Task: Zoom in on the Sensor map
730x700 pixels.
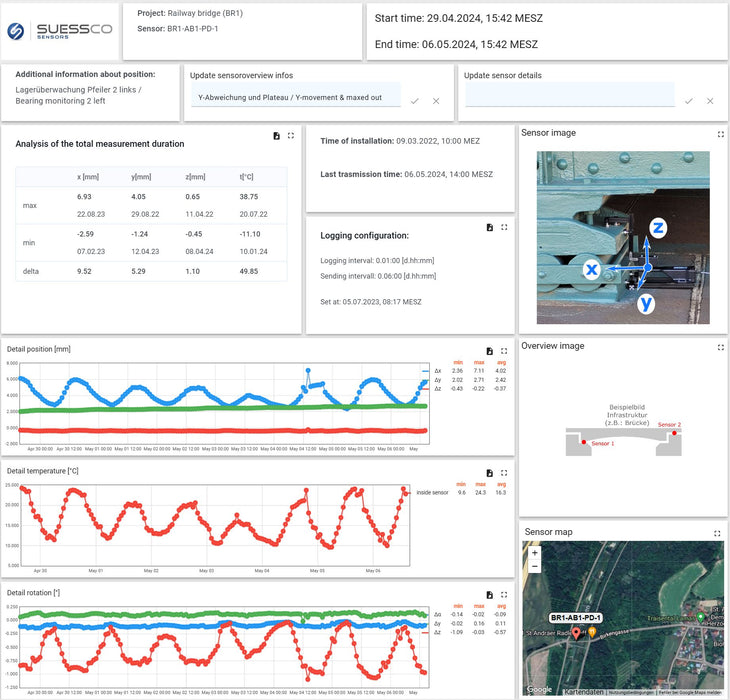Action: [535, 553]
